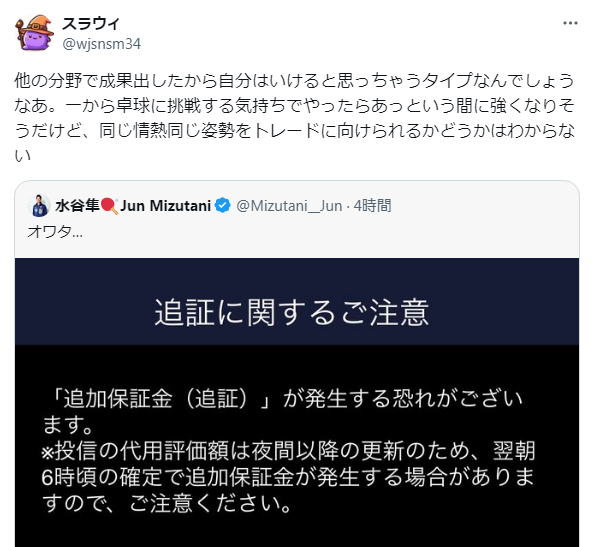Open the @wjsnsm34 handle link
This screenshot has height=547, width=594.
click(x=102, y=44)
